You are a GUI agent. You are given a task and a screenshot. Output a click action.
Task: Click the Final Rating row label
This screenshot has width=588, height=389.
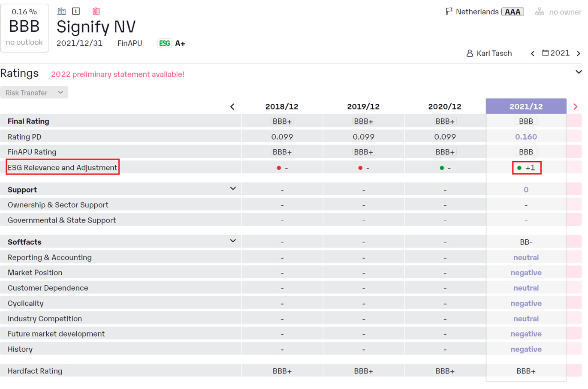28,121
